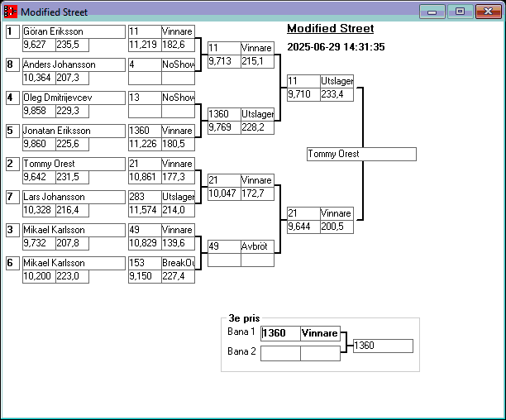Select Lars Johansson name field

coord(74,197)
